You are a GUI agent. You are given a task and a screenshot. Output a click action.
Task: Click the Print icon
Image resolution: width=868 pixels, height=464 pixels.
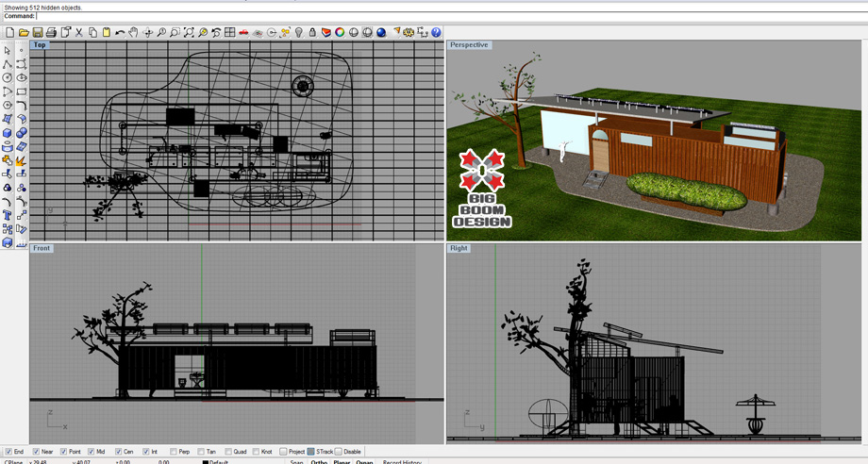(x=51, y=33)
